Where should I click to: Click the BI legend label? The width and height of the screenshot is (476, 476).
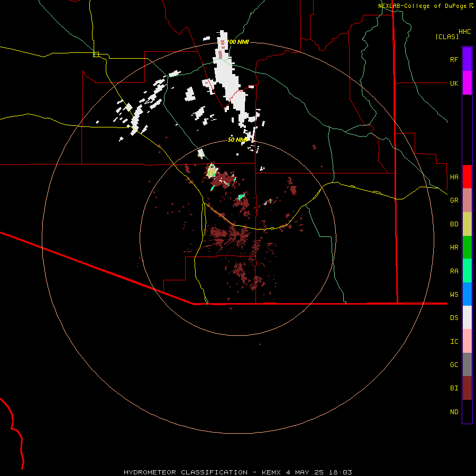[454, 388]
